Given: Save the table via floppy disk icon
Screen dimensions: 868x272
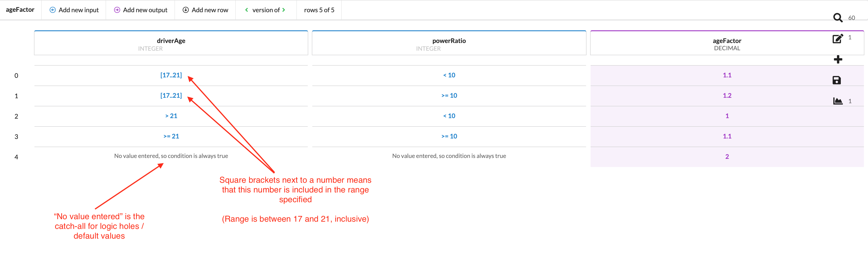Looking at the screenshot, I should click(x=837, y=80).
